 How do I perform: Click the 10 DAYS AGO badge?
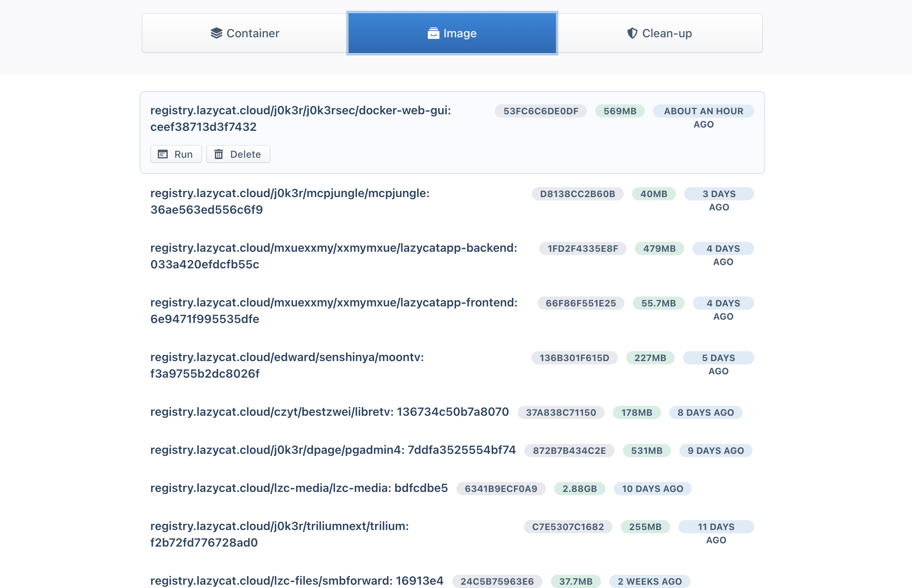pos(652,489)
